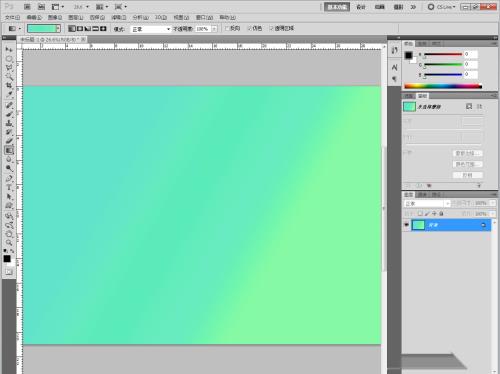Select the History Brush tool
Viewport: 500px width, 374px height.
(x=9, y=132)
